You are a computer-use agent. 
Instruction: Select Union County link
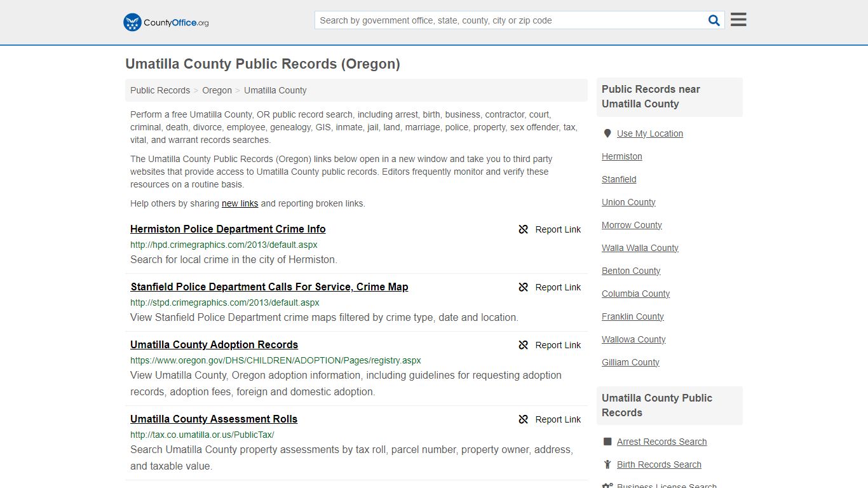pos(628,202)
